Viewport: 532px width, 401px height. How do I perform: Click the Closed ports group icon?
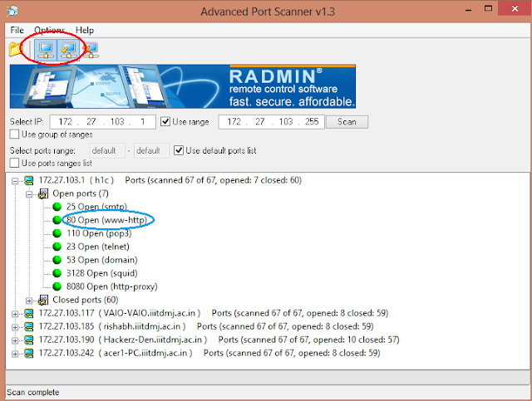(43, 301)
